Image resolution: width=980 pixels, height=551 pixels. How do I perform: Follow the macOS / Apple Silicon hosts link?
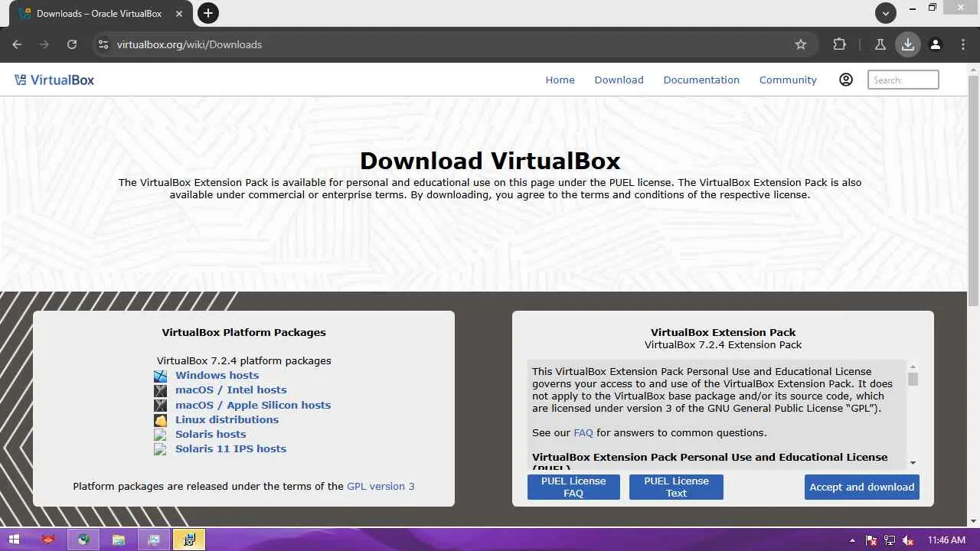click(x=253, y=405)
